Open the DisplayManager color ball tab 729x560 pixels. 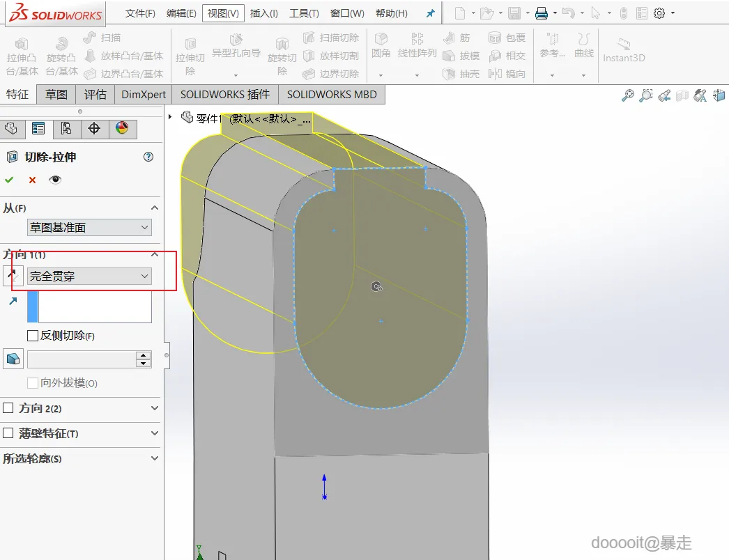click(x=122, y=128)
